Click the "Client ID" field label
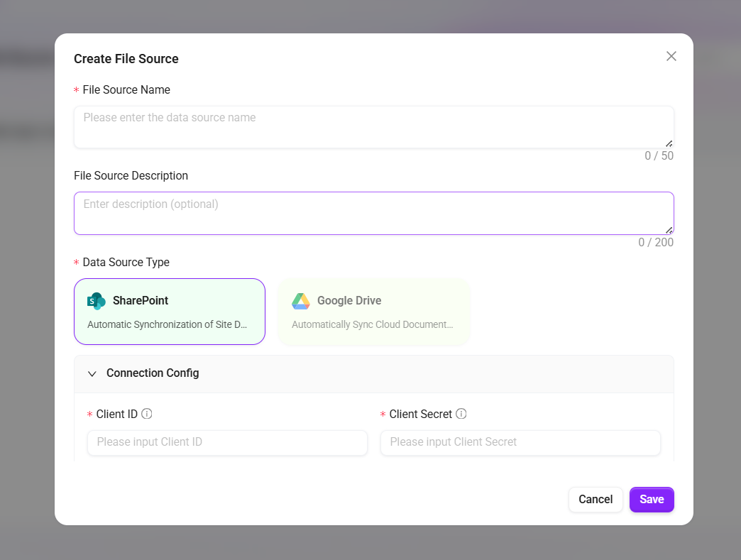 coord(116,414)
